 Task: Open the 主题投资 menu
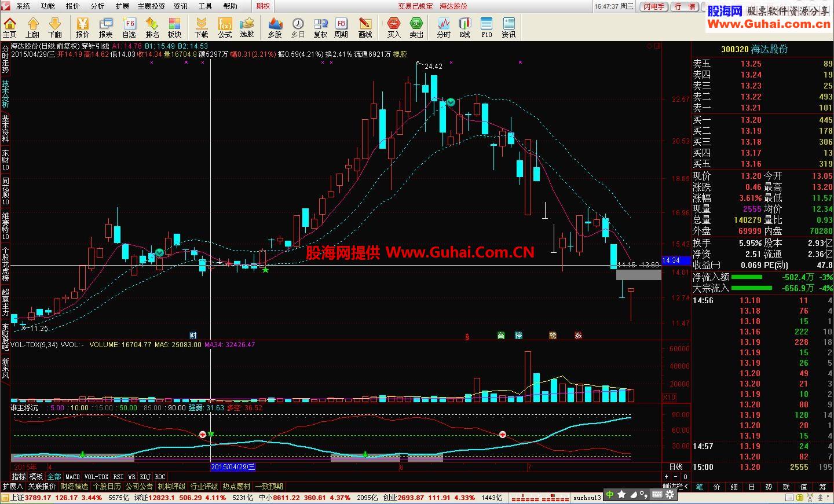coord(151,6)
